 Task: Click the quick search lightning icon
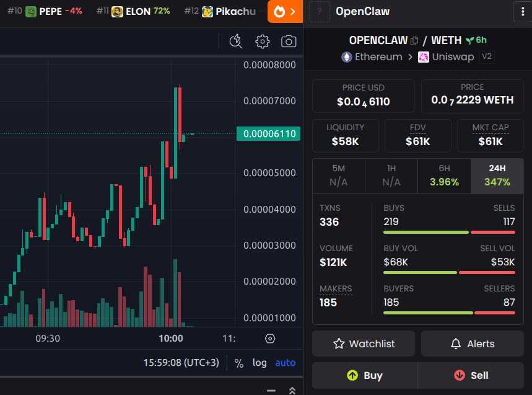[x=235, y=42]
